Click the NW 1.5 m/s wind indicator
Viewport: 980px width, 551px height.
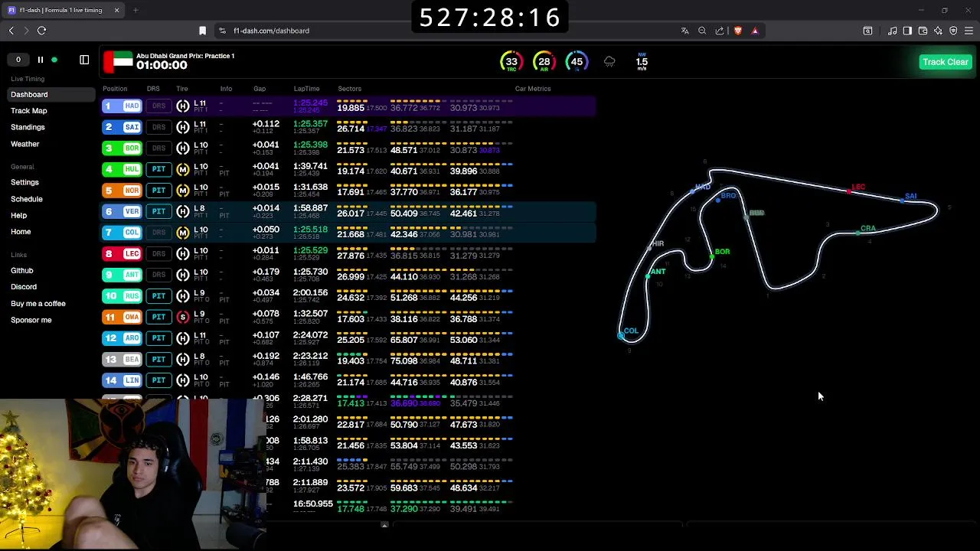(x=642, y=62)
